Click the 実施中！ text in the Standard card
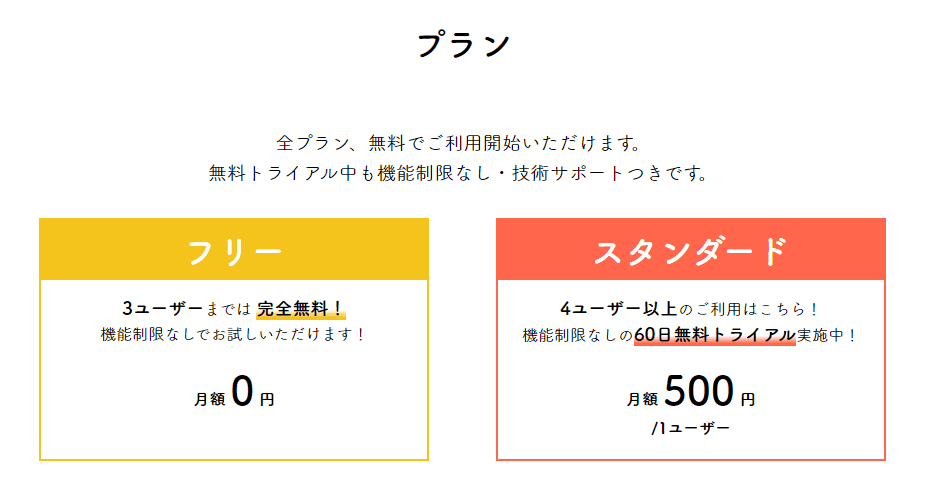The height and width of the screenshot is (489, 939). pos(827,335)
